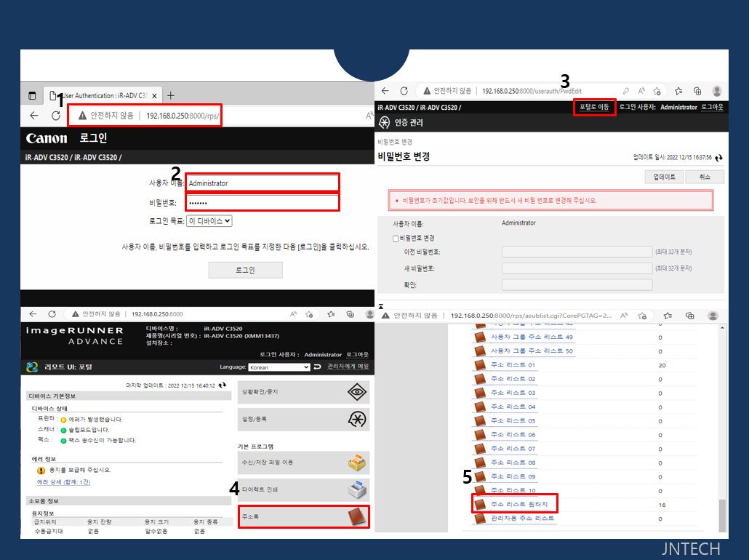Viewport: 749px width, 560px height.
Task: Click the refresh arrows beside 업데이트 일시
Action: (x=718, y=157)
